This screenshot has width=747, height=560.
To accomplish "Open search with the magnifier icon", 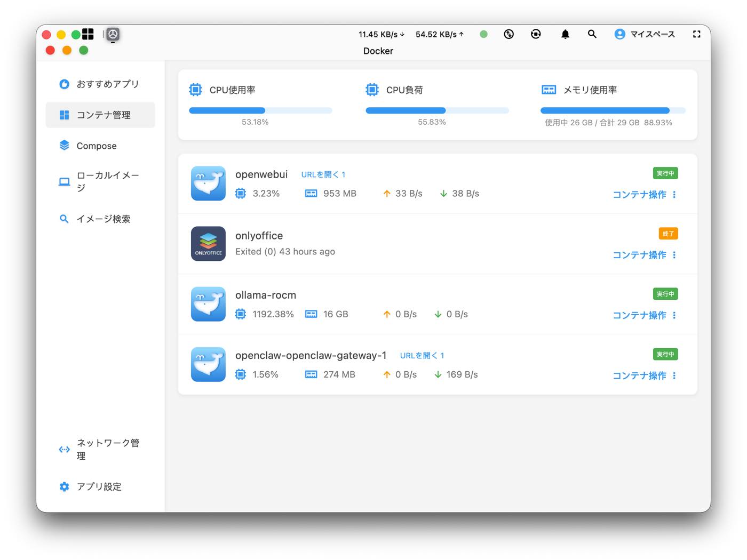I will tap(592, 34).
